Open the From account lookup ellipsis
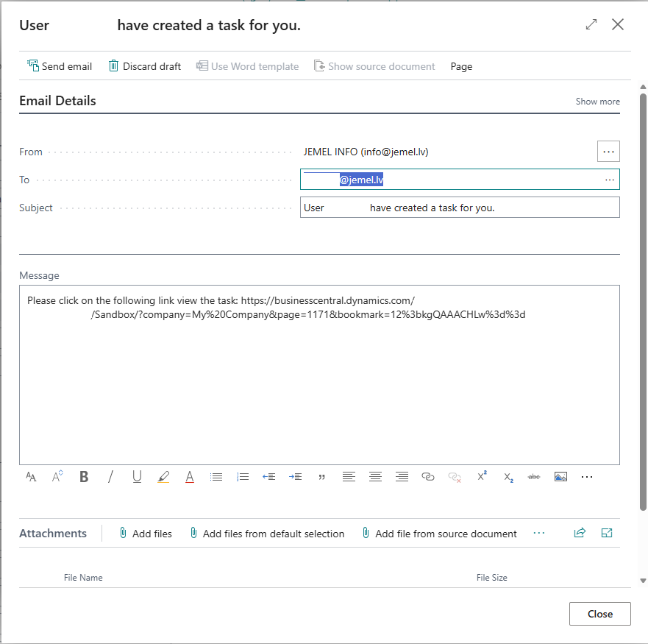Image resolution: width=648 pixels, height=644 pixels. point(608,152)
